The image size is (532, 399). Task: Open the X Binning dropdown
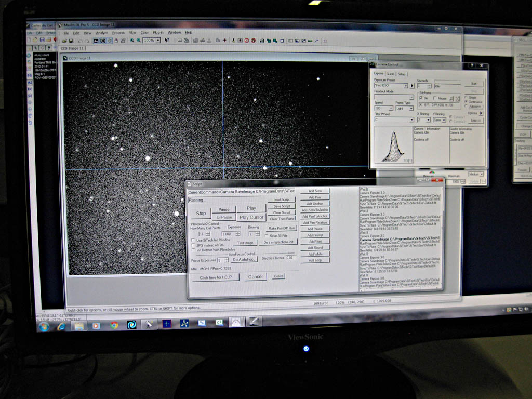[x=428, y=120]
